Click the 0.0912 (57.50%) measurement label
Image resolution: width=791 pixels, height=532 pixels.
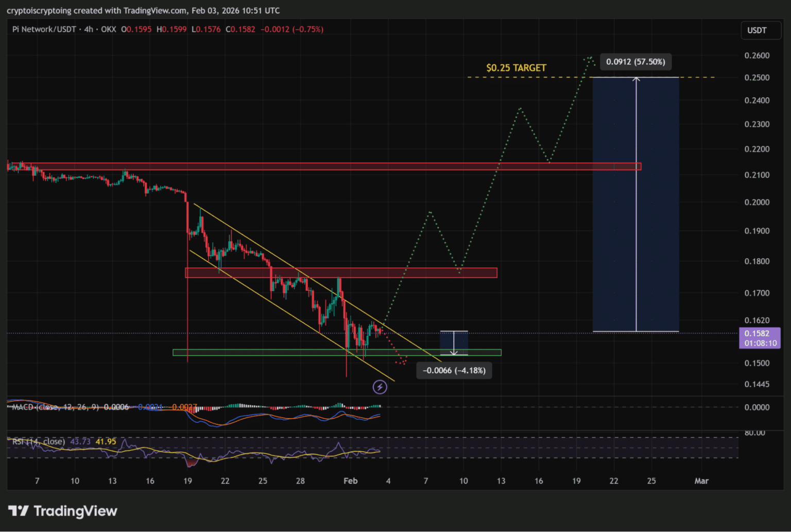coord(635,62)
